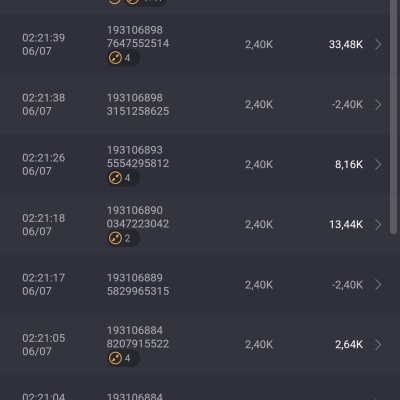Expand details arrow for 33,48K win row
Image resolution: width=400 pixels, height=400 pixels.
tap(378, 44)
